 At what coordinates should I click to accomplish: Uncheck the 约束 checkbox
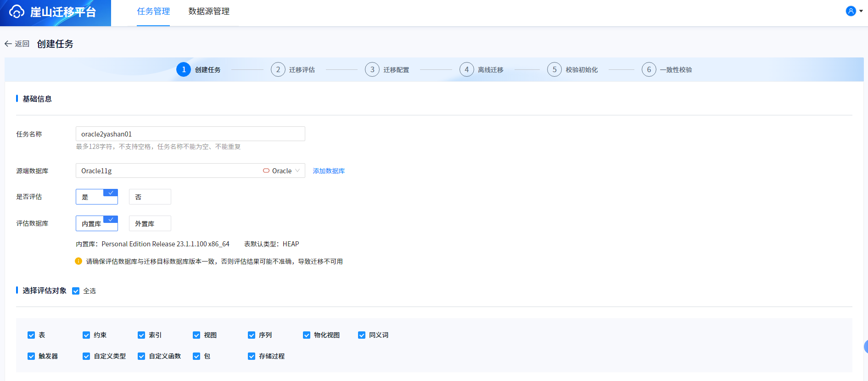click(x=86, y=335)
